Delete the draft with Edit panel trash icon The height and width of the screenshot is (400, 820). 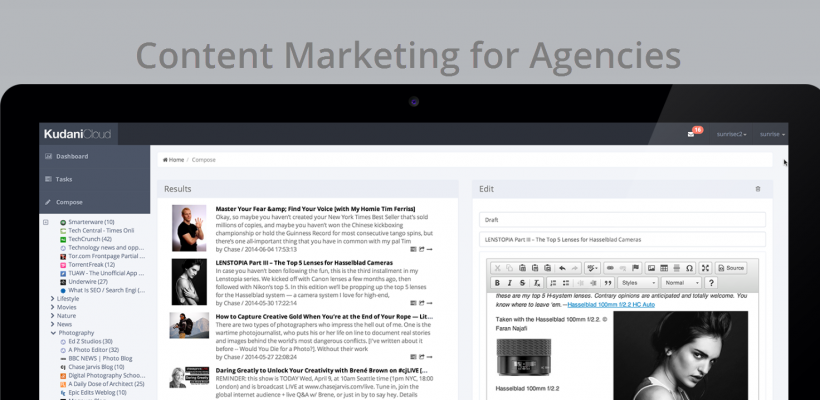click(x=758, y=189)
